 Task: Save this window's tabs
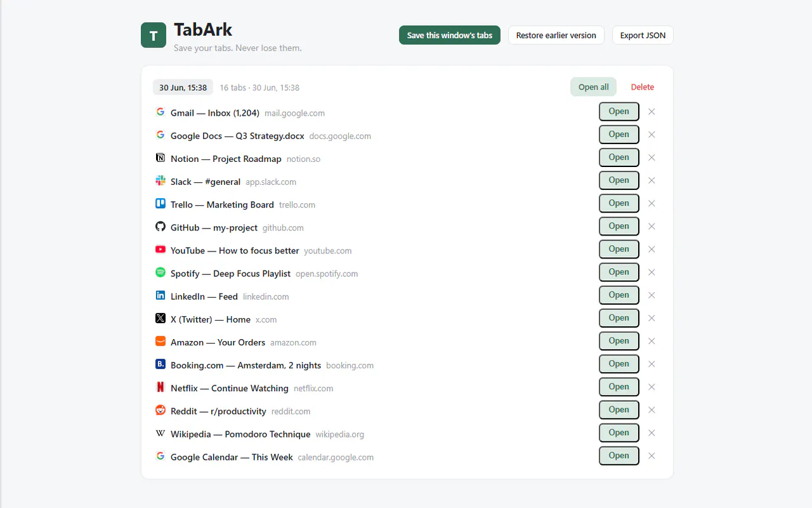(x=450, y=35)
